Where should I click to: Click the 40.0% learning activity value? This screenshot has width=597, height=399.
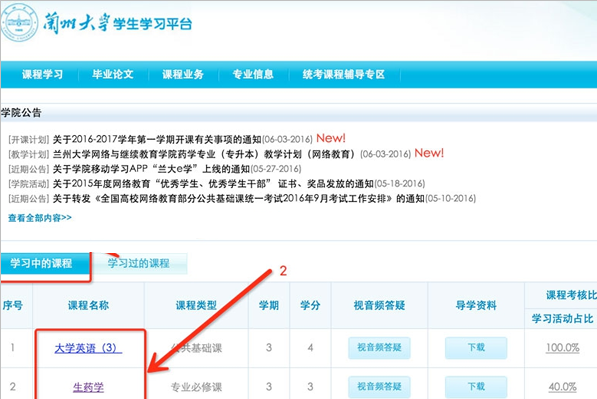tap(562, 387)
